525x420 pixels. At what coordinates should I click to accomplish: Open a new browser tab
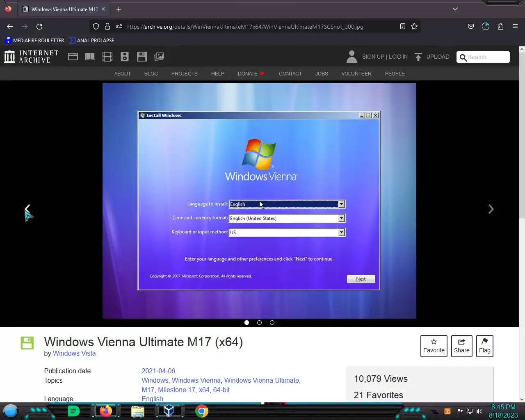click(119, 9)
